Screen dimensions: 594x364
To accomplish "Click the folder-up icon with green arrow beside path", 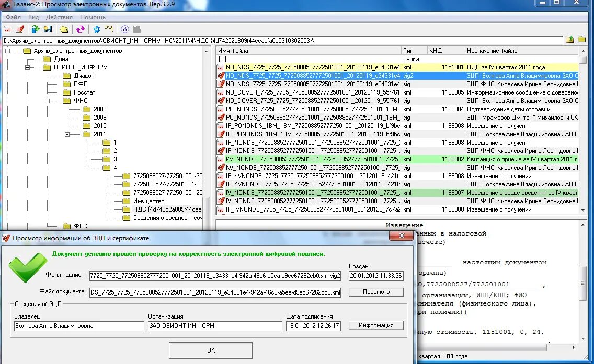I will pyautogui.click(x=569, y=39).
